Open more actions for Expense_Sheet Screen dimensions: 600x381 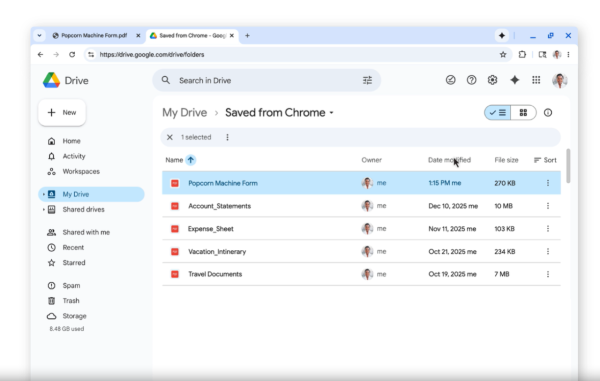tap(548, 229)
